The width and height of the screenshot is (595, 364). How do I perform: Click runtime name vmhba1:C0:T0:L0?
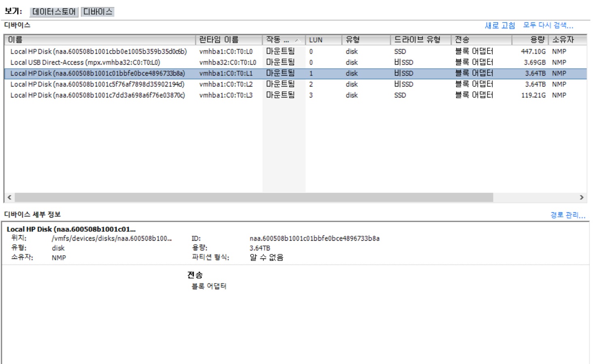point(226,52)
